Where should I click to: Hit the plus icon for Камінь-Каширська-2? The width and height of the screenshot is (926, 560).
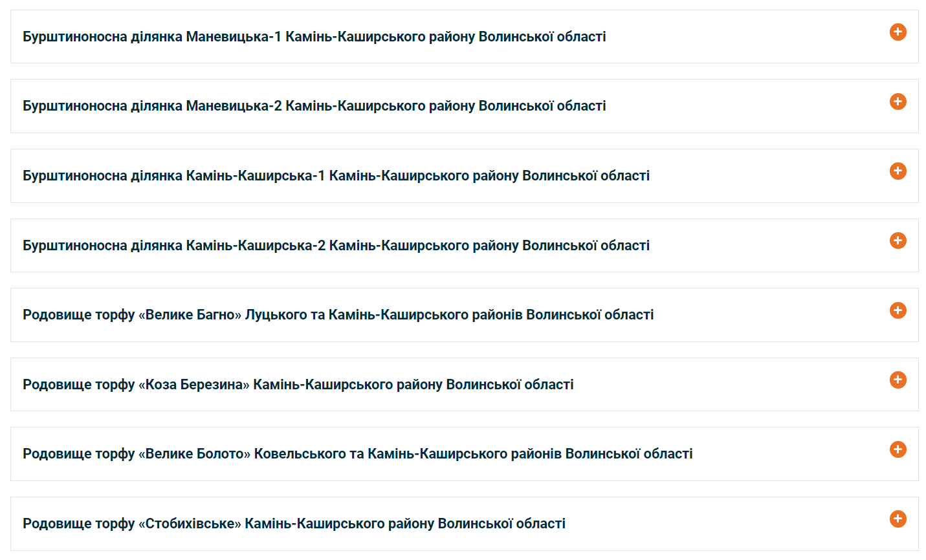point(898,241)
